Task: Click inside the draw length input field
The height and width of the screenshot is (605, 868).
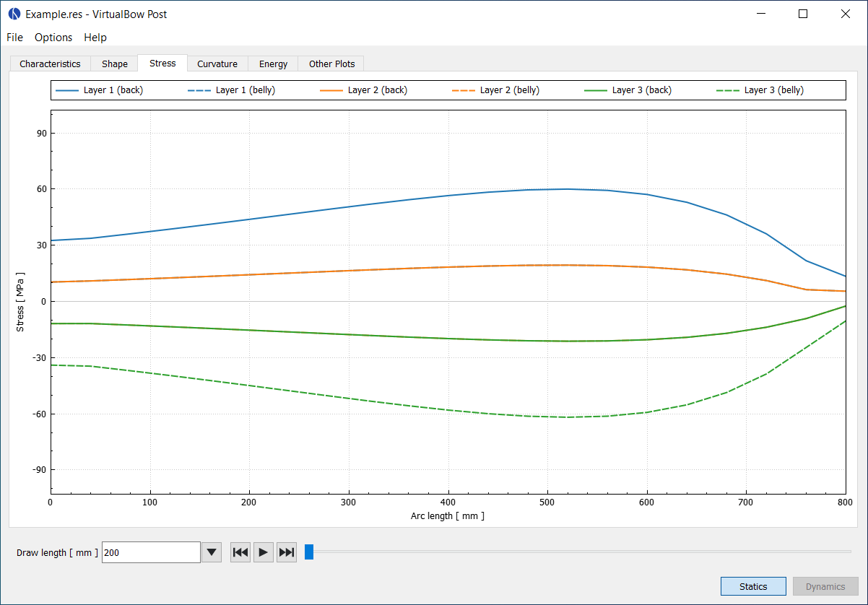Action: pyautogui.click(x=150, y=552)
